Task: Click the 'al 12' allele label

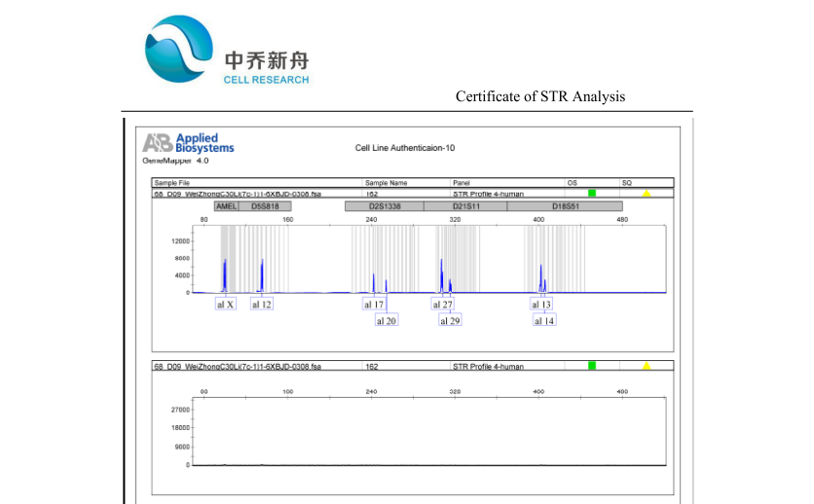Action: click(261, 305)
